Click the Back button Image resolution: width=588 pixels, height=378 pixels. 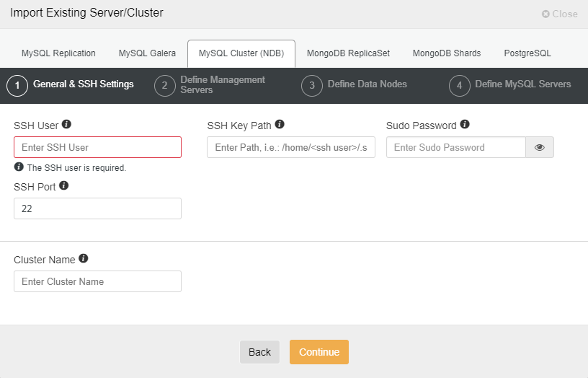(259, 352)
